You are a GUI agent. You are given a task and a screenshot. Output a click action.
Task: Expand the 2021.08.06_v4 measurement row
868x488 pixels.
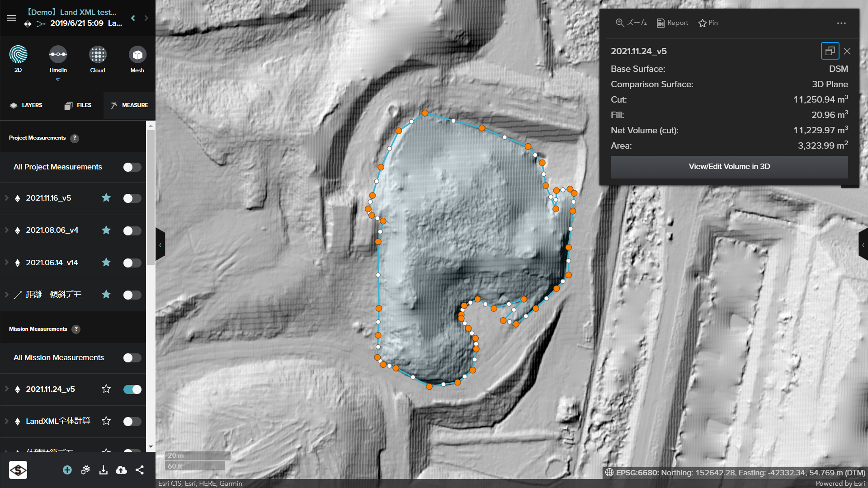pyautogui.click(x=6, y=230)
